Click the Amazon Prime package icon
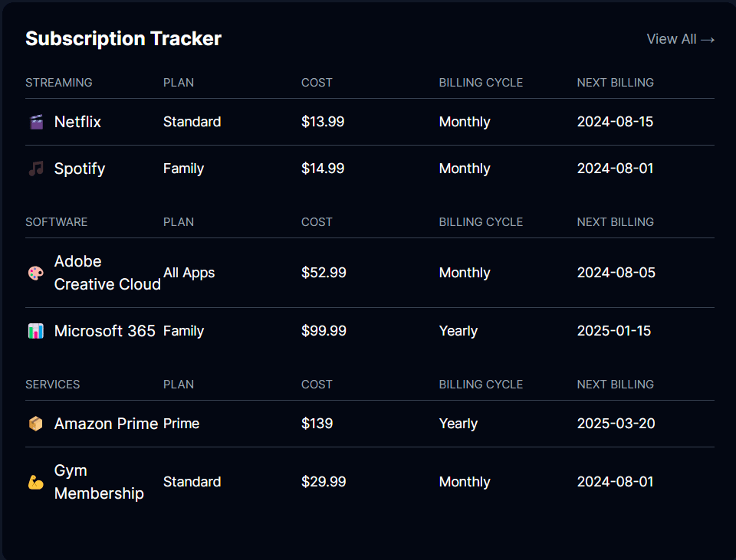The image size is (736, 560). [x=34, y=424]
